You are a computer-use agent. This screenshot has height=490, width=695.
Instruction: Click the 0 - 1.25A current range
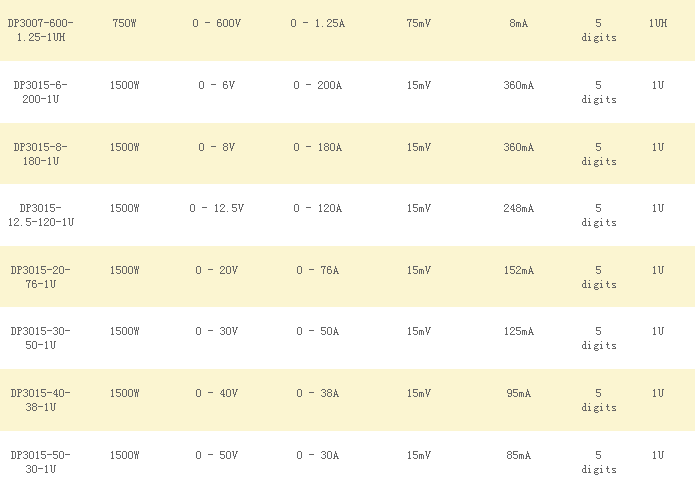pyautogui.click(x=318, y=23)
